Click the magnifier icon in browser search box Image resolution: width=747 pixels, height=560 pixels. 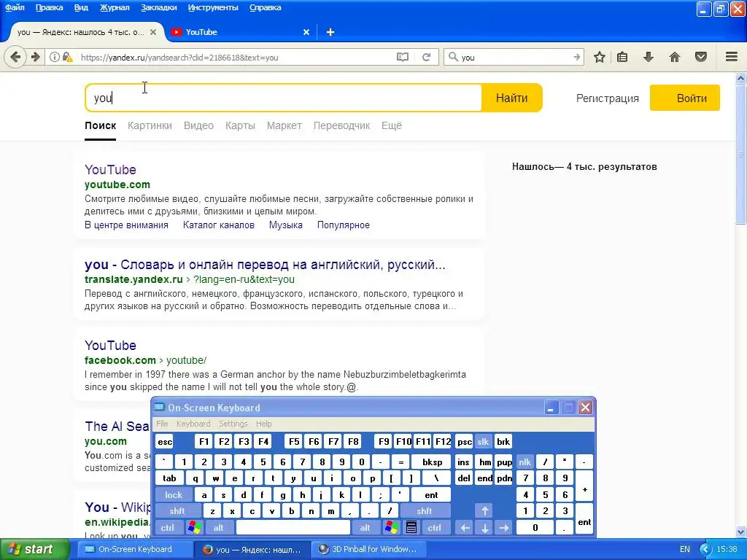click(453, 57)
